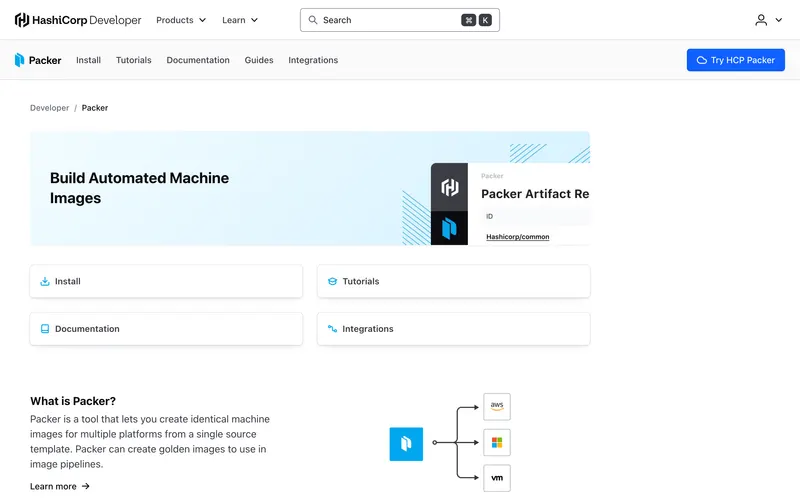Click the ID label in banner card
This screenshot has width=800, height=500.
(x=489, y=216)
